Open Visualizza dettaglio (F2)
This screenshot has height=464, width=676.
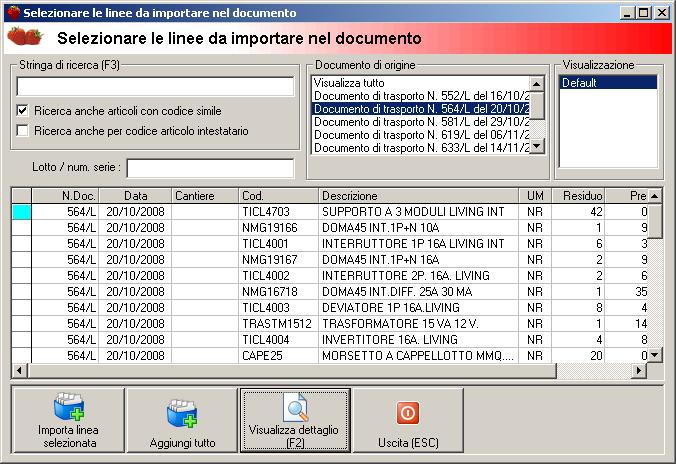tap(295, 420)
